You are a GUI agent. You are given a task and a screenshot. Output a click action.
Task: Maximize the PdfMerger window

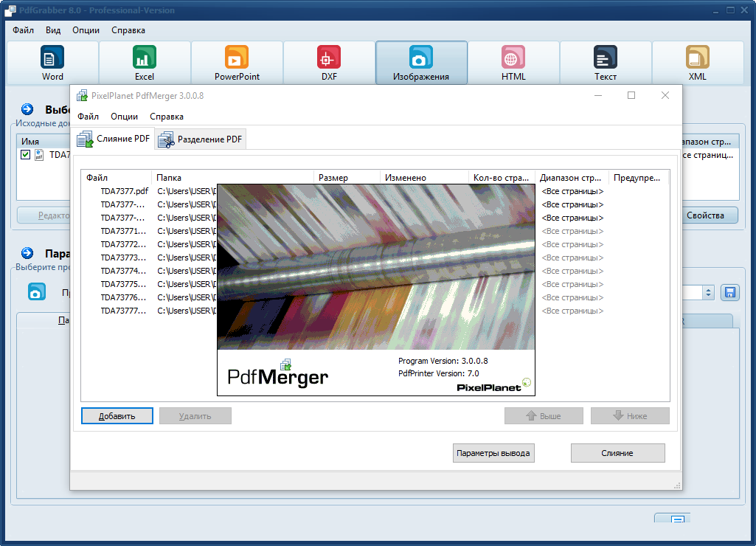click(x=631, y=95)
